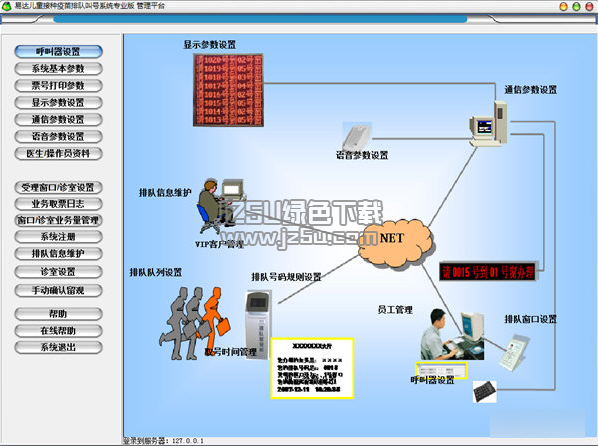Open 系统基本参数 settings
This screenshot has height=446, width=598.
(x=58, y=69)
